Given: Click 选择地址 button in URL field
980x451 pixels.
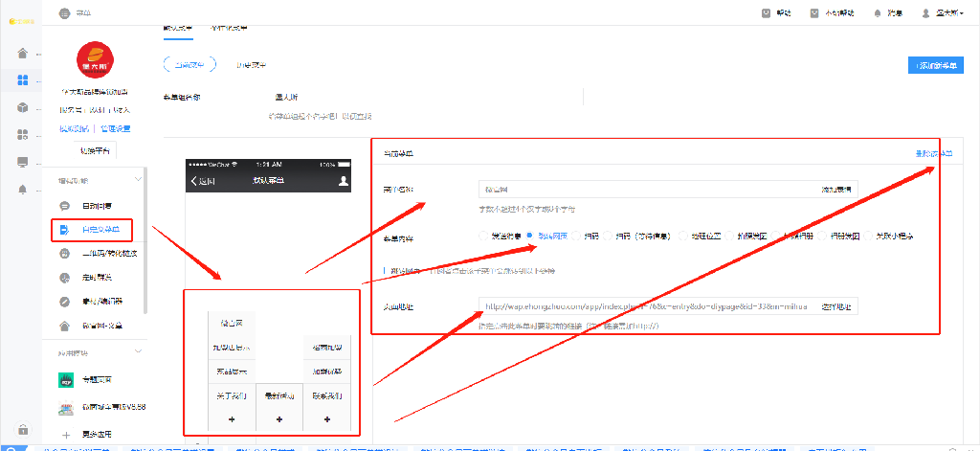Looking at the screenshot, I should point(835,307).
